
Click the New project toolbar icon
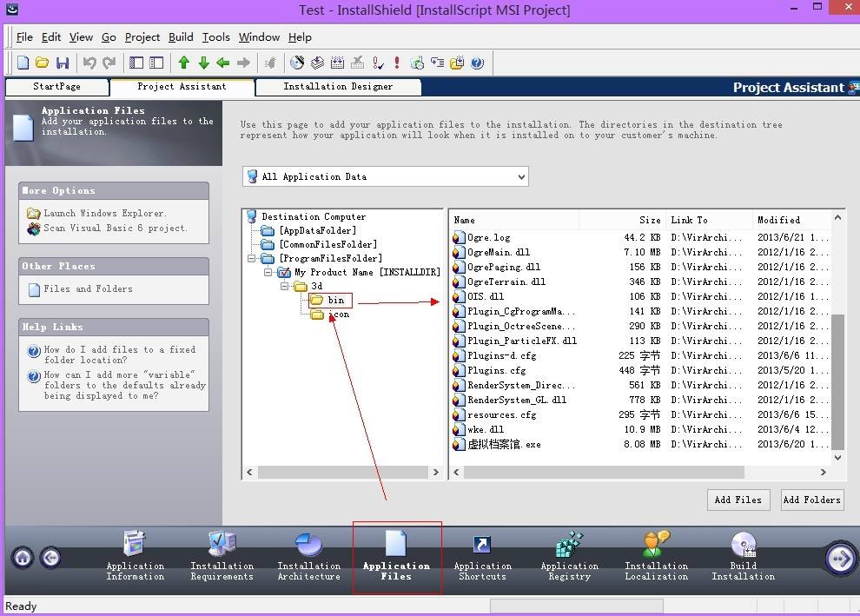tap(23, 63)
